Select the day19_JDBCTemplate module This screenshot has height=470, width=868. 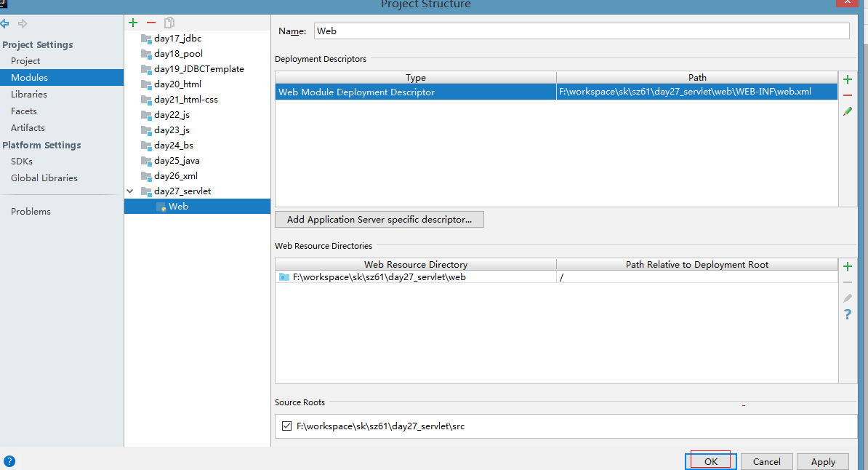point(198,69)
